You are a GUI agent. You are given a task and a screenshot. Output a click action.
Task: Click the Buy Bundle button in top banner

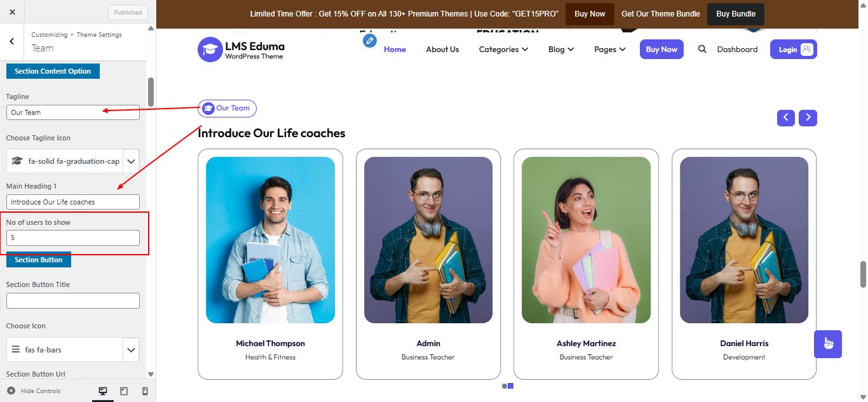[735, 14]
